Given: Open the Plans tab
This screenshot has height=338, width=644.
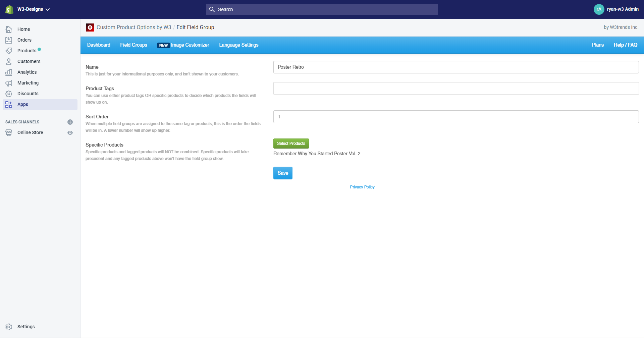Looking at the screenshot, I should (x=598, y=45).
